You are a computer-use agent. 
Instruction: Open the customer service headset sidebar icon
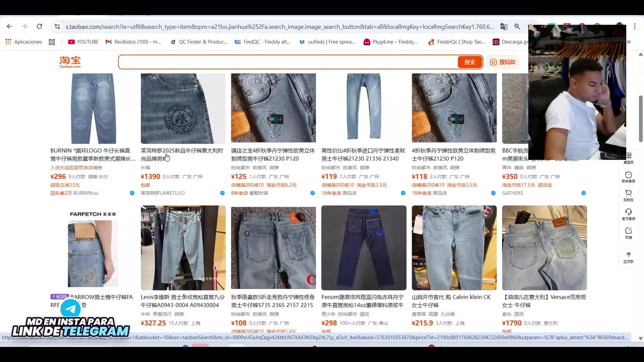click(628, 214)
